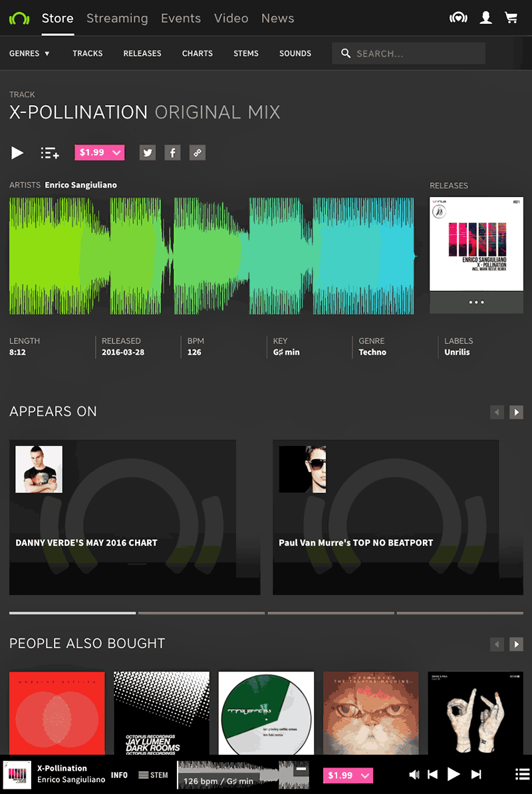Image resolution: width=532 pixels, height=794 pixels.
Task: Select the third Appears On page indicator
Action: pos(331,613)
